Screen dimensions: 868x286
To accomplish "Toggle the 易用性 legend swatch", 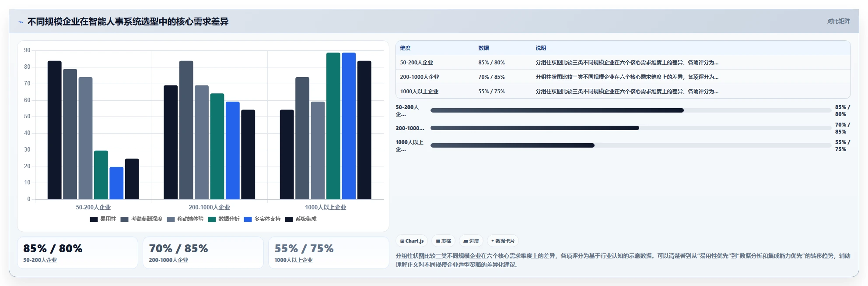I will point(94,219).
